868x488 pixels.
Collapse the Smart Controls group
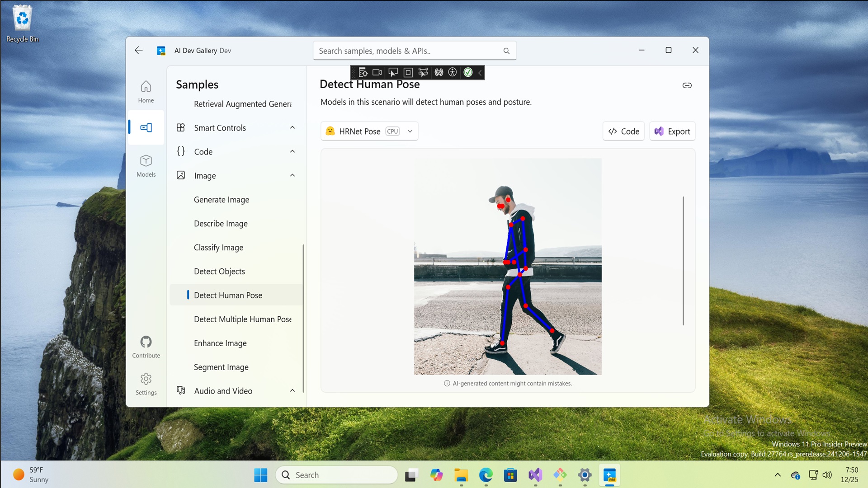coord(292,127)
